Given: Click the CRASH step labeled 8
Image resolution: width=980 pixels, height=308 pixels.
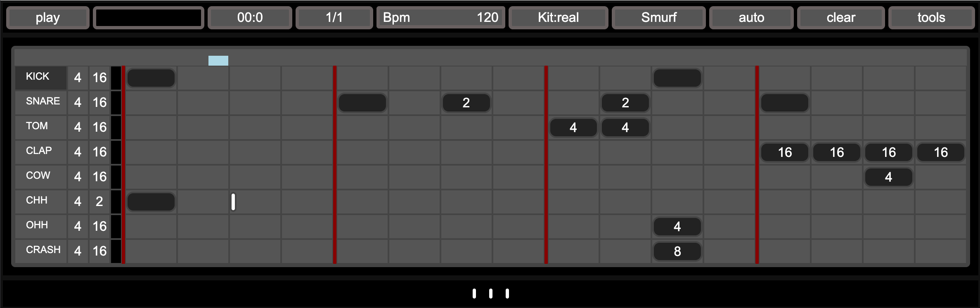Looking at the screenshot, I should (677, 251).
